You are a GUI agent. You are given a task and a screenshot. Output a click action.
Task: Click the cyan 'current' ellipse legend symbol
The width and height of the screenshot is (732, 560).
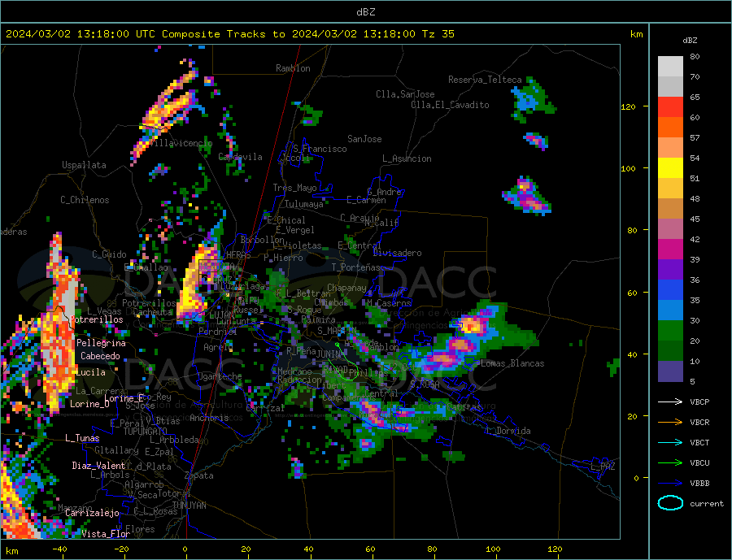670,503
